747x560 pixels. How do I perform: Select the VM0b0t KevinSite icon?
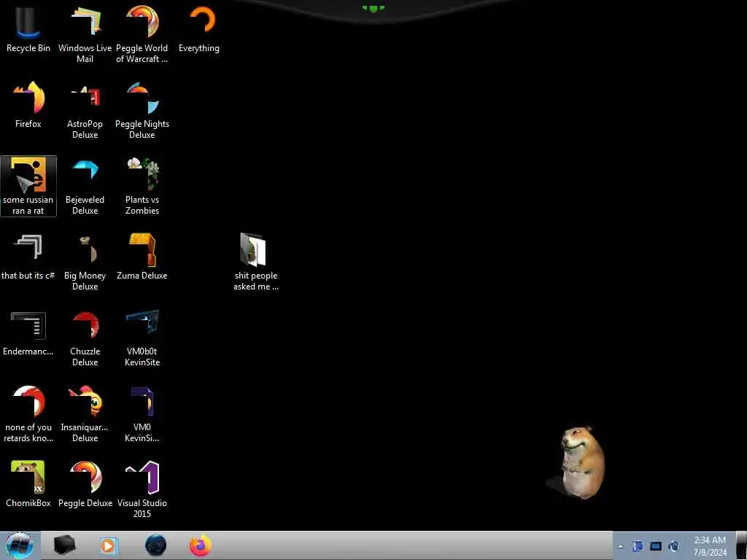click(142, 338)
